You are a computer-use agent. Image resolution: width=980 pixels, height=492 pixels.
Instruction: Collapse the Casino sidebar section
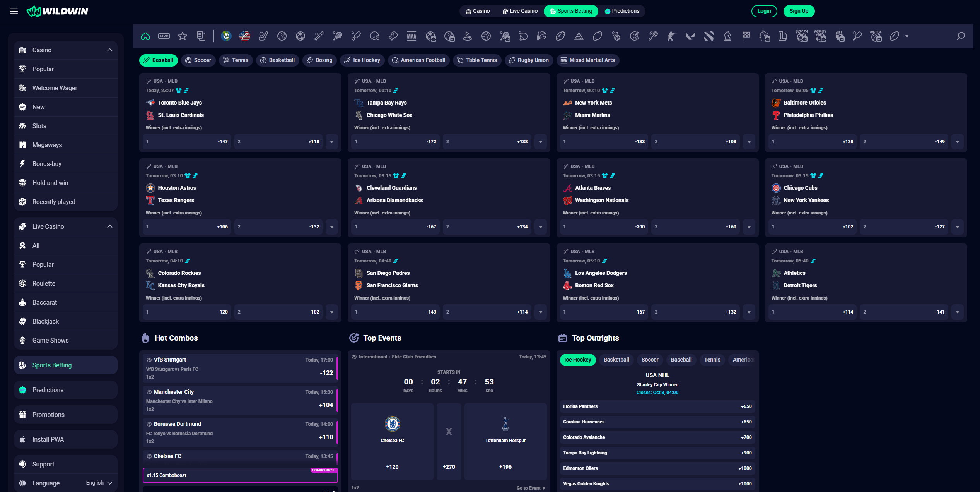110,50
